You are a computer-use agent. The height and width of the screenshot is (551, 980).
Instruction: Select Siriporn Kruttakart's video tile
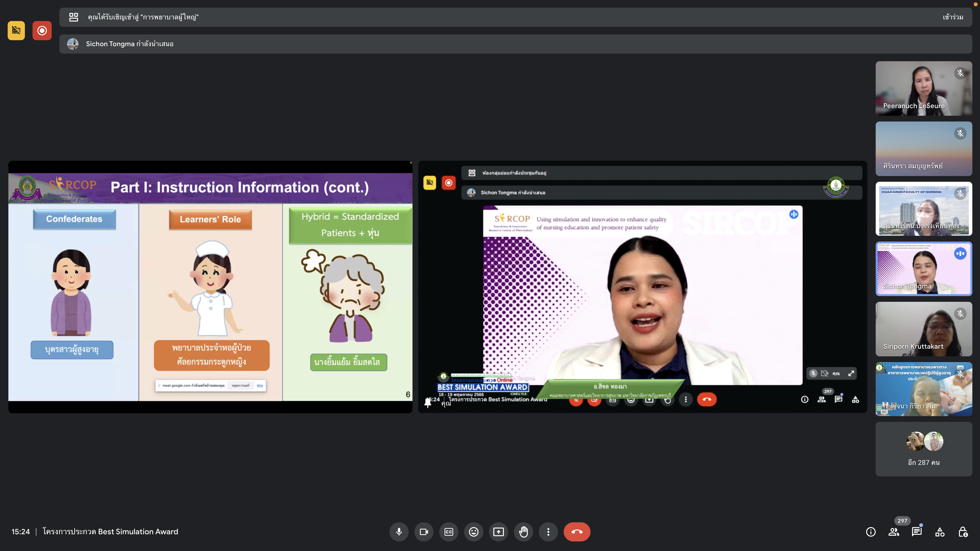[924, 329]
